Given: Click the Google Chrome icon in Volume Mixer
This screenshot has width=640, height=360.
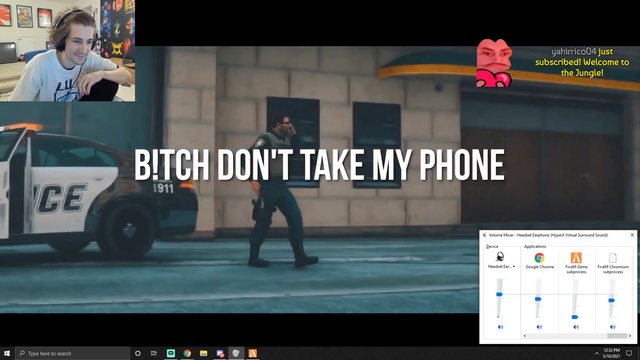Looking at the screenshot, I should pos(539,258).
